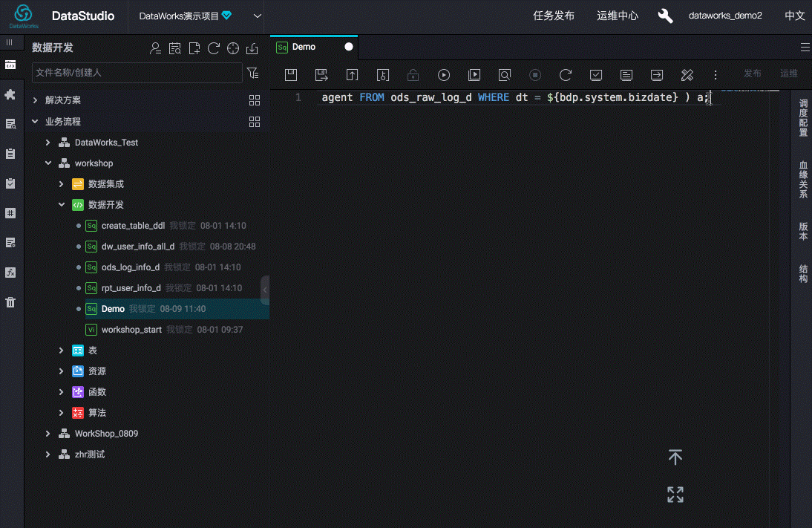Collapse the workshop workflow node
Viewport: 812px width, 528px height.
[48, 163]
